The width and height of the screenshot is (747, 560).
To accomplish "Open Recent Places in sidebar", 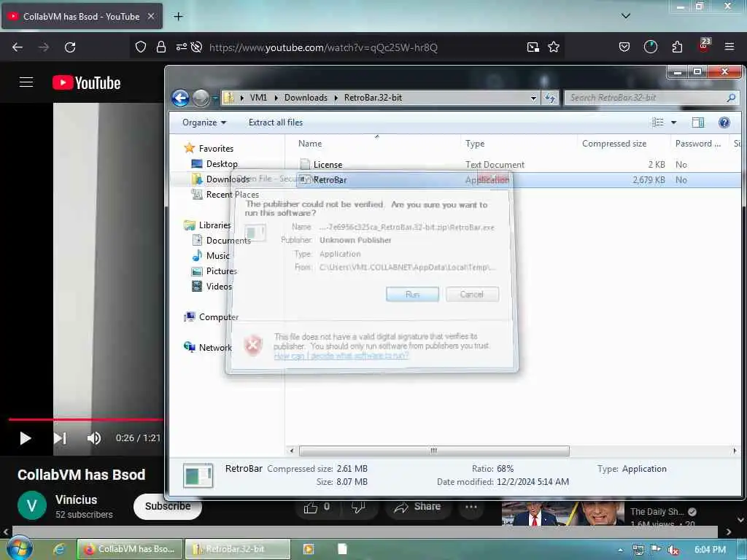I will [x=232, y=194].
